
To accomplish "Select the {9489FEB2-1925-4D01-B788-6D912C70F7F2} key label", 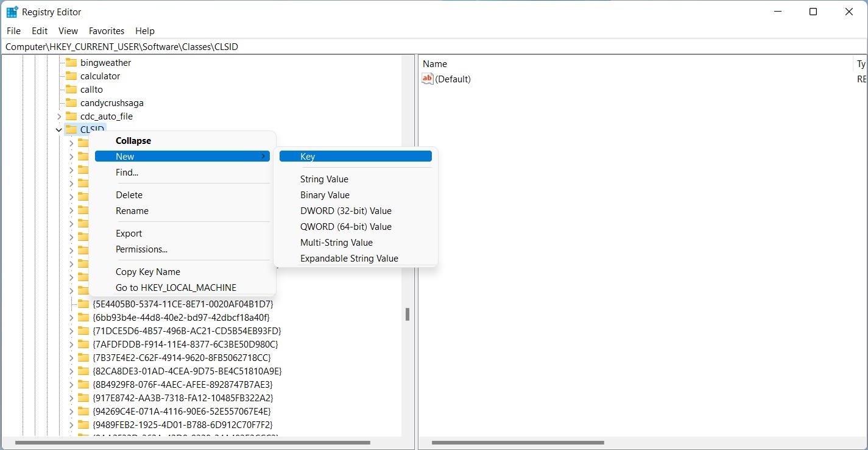I will pos(182,424).
